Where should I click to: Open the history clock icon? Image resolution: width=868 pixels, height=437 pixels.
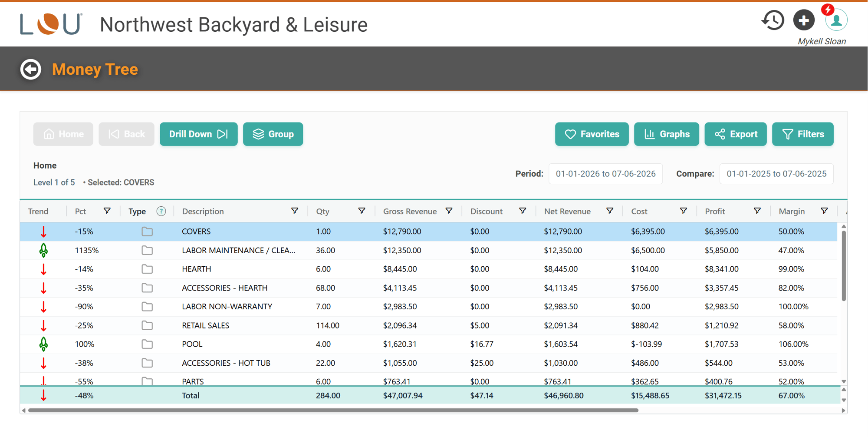tap(773, 20)
